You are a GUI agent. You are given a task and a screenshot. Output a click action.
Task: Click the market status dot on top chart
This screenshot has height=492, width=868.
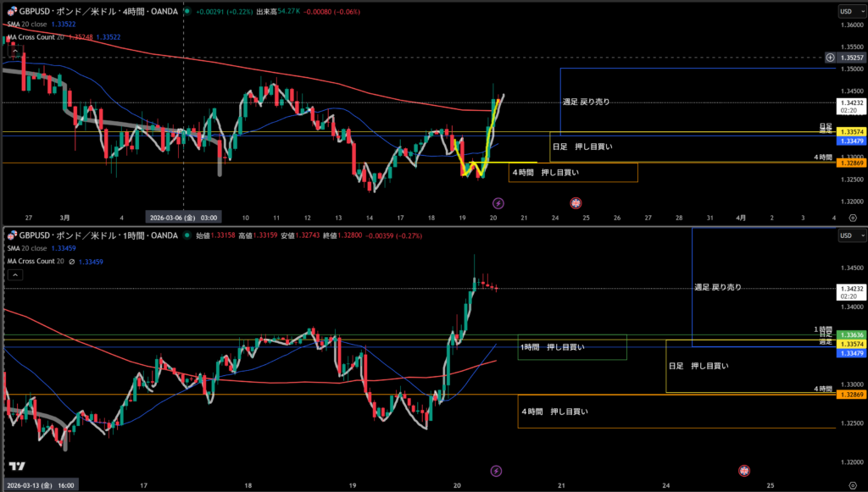click(186, 11)
